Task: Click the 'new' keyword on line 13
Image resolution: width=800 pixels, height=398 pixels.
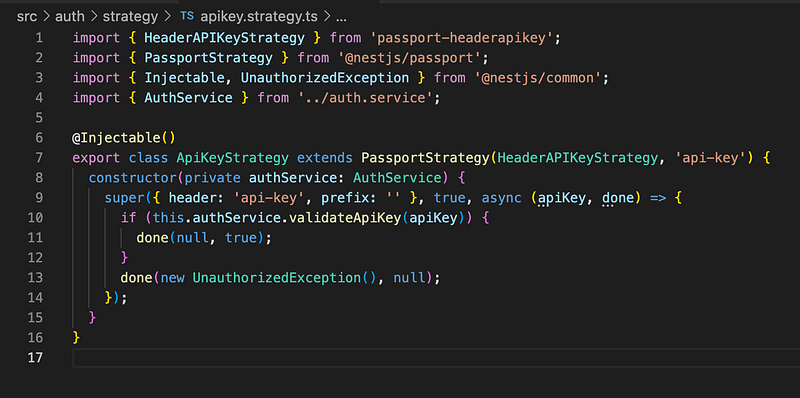Action: (172, 278)
